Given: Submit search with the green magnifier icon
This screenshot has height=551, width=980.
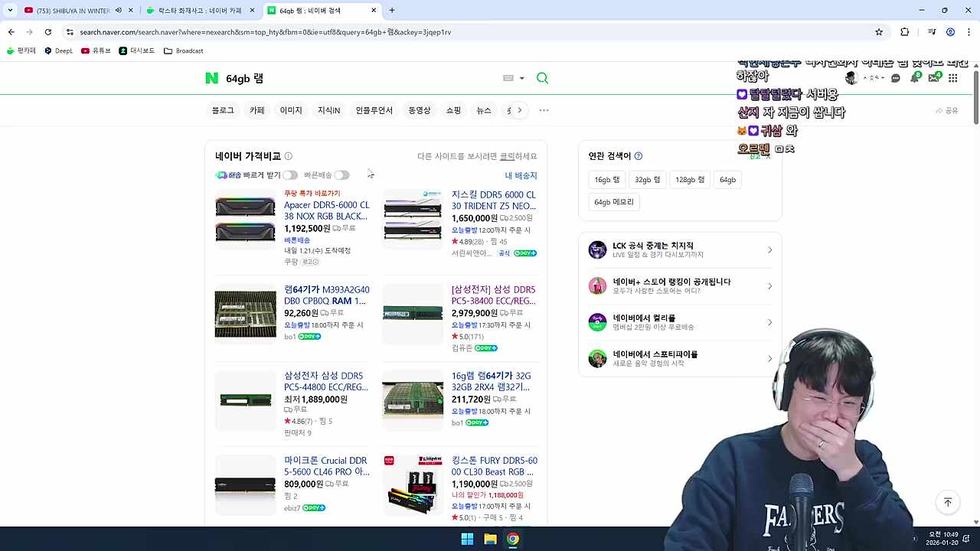Looking at the screenshot, I should click(x=542, y=78).
